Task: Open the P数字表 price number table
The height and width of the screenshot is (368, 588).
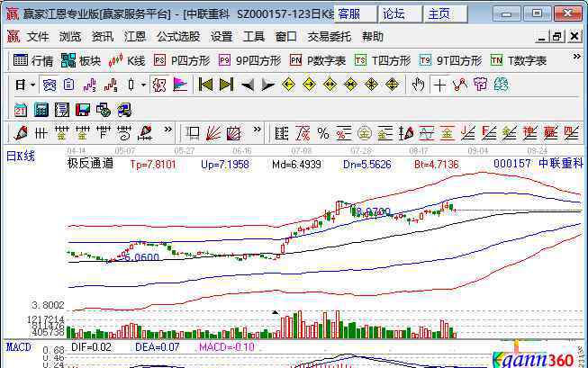Action: tap(318, 60)
